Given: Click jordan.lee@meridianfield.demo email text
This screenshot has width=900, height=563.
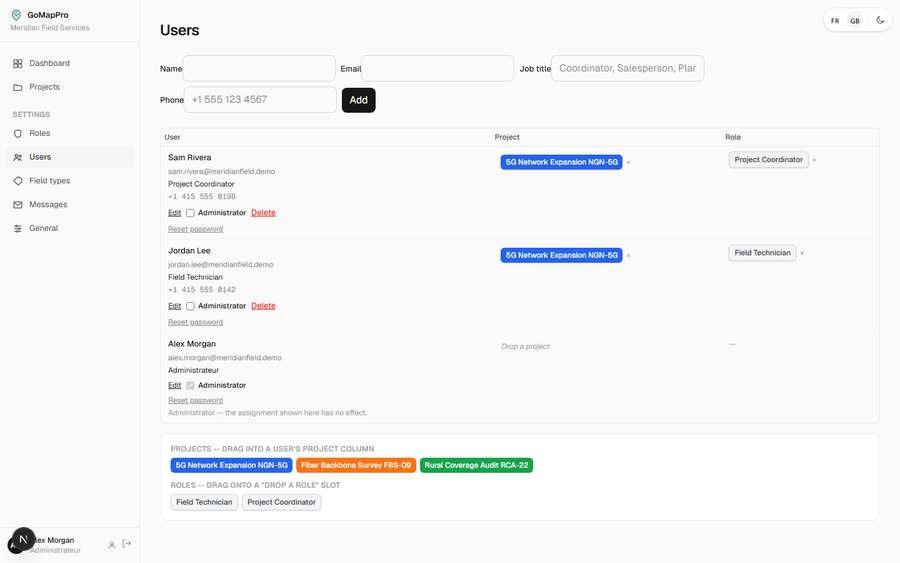Looking at the screenshot, I should pos(220,265).
